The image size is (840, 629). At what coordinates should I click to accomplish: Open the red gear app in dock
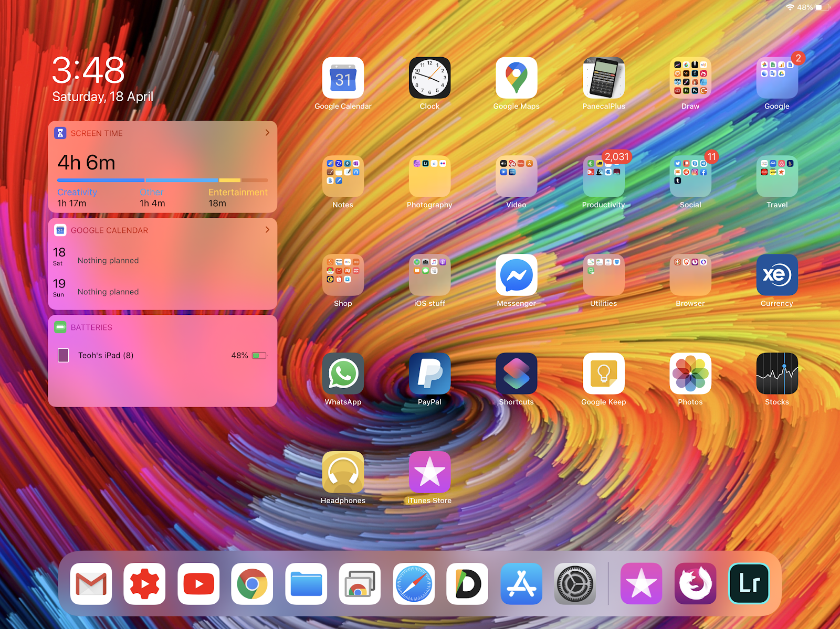(x=144, y=584)
